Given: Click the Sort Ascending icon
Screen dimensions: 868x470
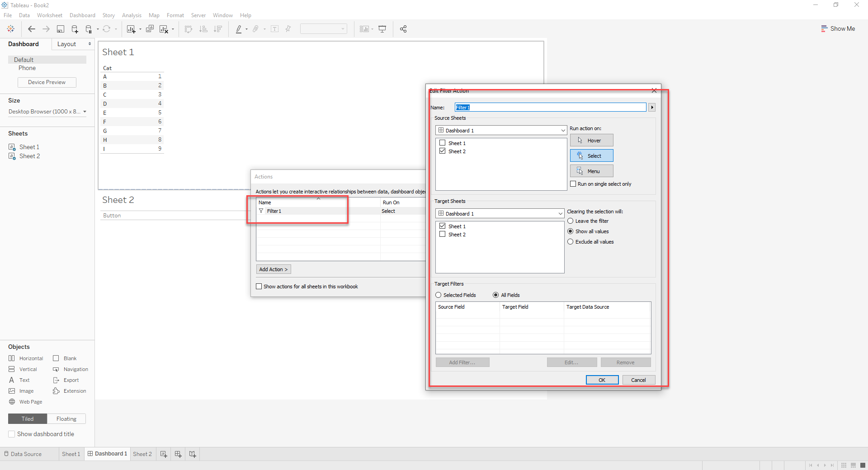Looking at the screenshot, I should [x=203, y=29].
